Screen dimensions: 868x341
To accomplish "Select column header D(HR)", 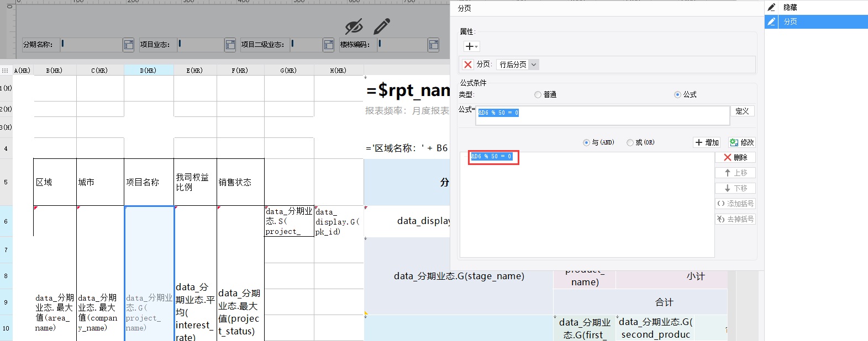I will tap(149, 71).
